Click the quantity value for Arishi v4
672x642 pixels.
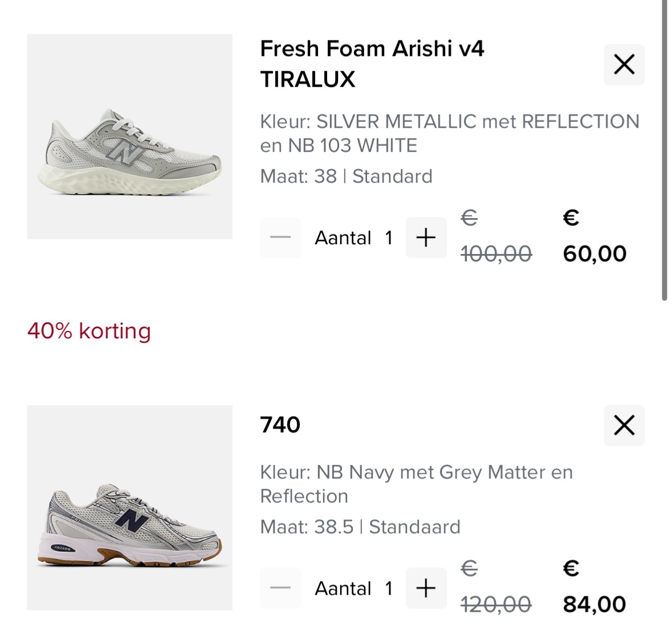(x=389, y=237)
